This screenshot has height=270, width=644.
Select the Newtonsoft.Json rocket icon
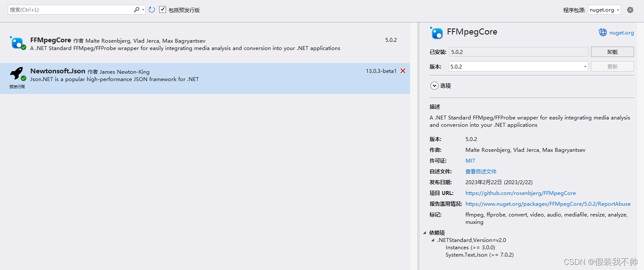pyautogui.click(x=17, y=74)
